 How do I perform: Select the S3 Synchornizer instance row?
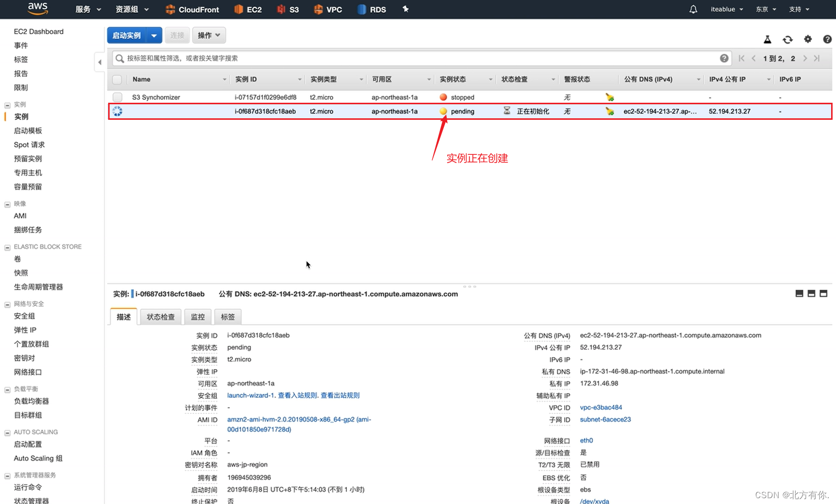(x=470, y=97)
